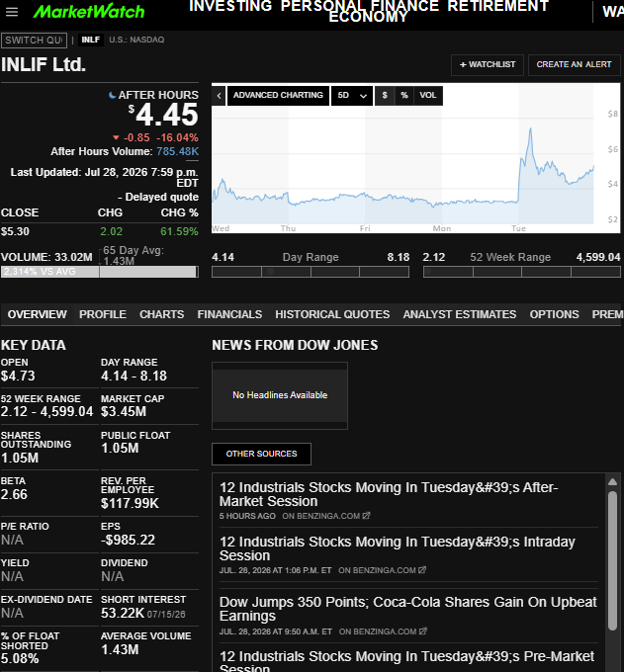Open Pre-Market Session industrials headline

[406, 660]
